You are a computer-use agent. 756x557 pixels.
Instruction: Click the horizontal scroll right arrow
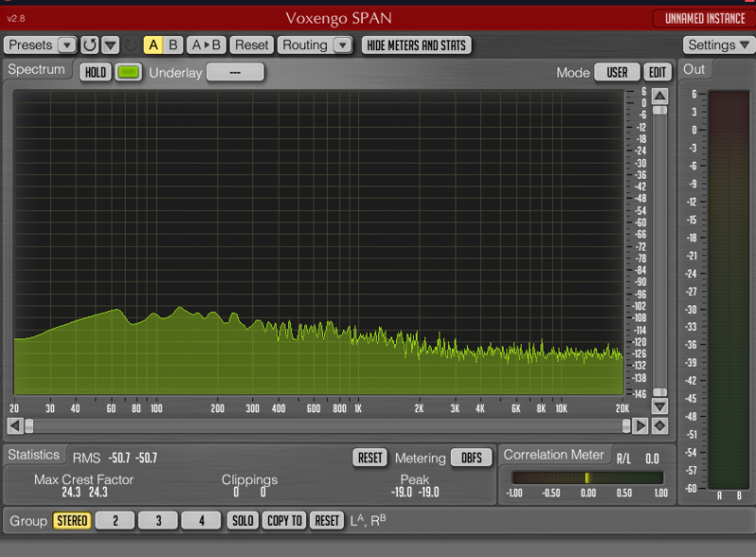click(x=641, y=426)
